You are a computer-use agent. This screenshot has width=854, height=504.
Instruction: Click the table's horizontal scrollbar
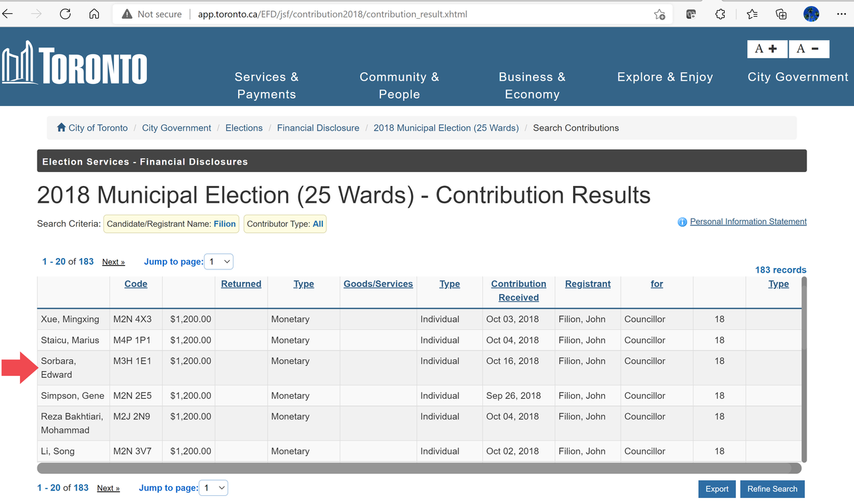pyautogui.click(x=400, y=468)
